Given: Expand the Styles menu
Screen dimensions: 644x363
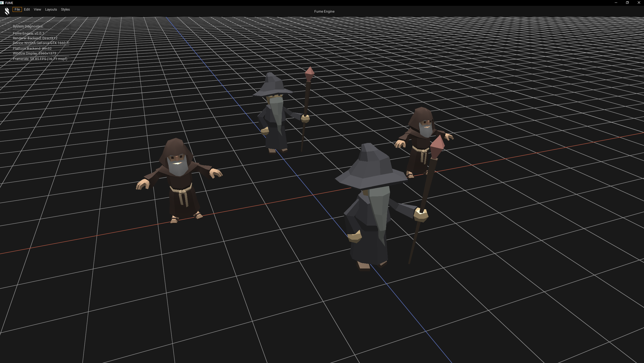Looking at the screenshot, I should tap(65, 9).
